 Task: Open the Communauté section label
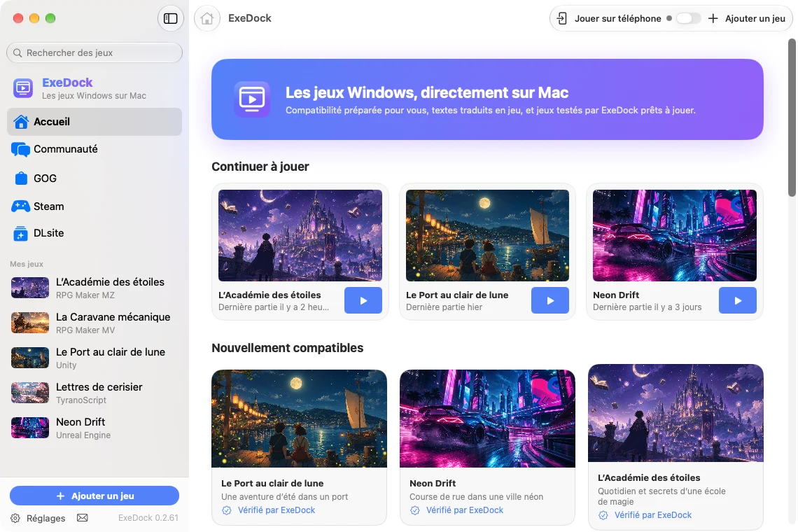(x=66, y=149)
